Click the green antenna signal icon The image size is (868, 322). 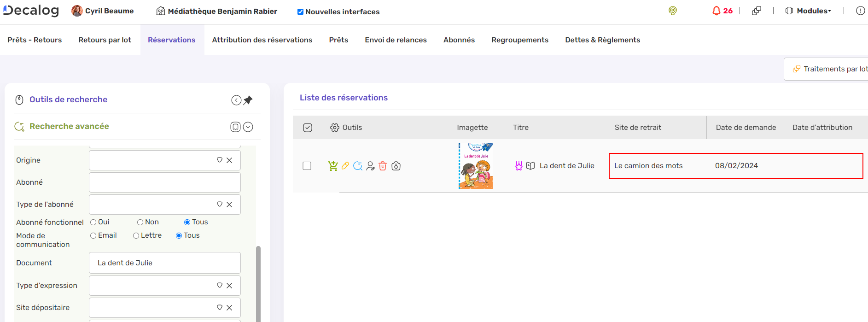pos(672,11)
